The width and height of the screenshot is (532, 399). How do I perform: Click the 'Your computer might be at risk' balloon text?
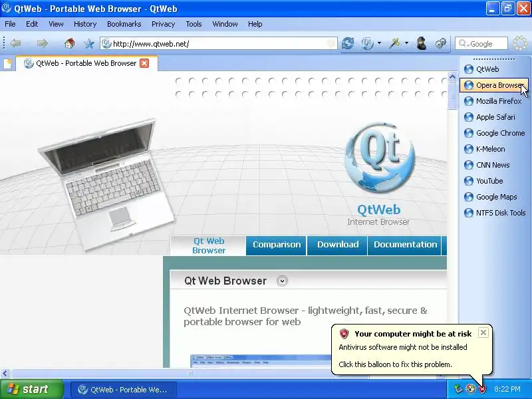click(x=413, y=334)
